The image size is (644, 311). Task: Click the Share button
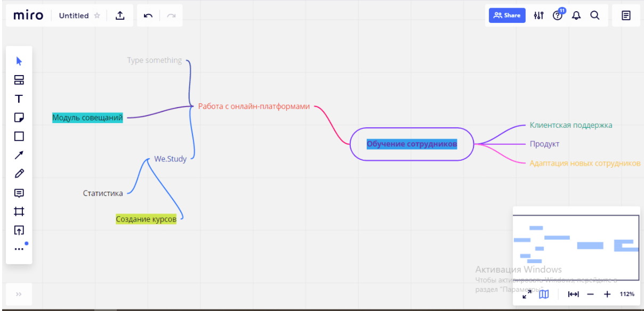(507, 15)
